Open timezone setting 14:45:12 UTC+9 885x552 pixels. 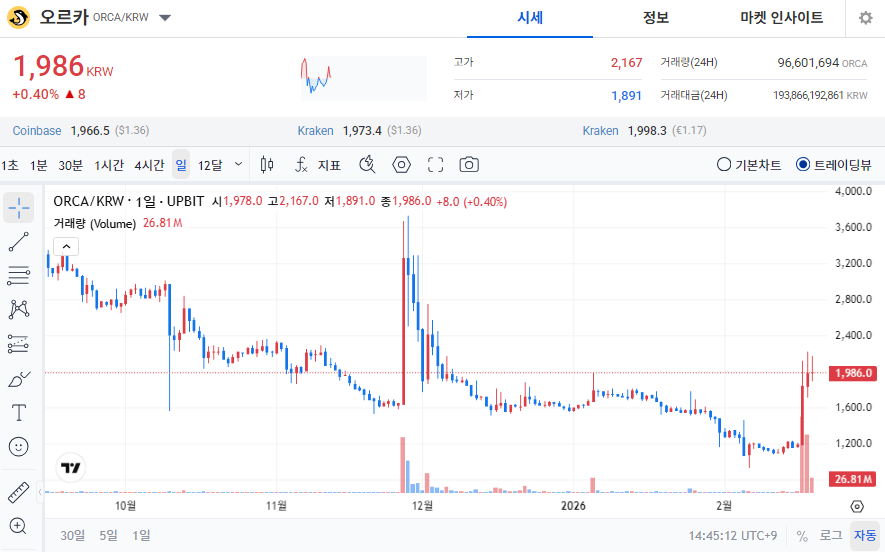(733, 535)
